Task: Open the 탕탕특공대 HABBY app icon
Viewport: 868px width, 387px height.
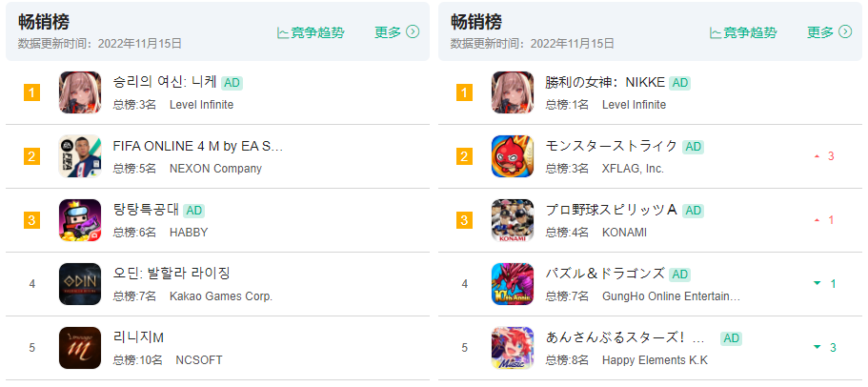Action: [x=80, y=220]
